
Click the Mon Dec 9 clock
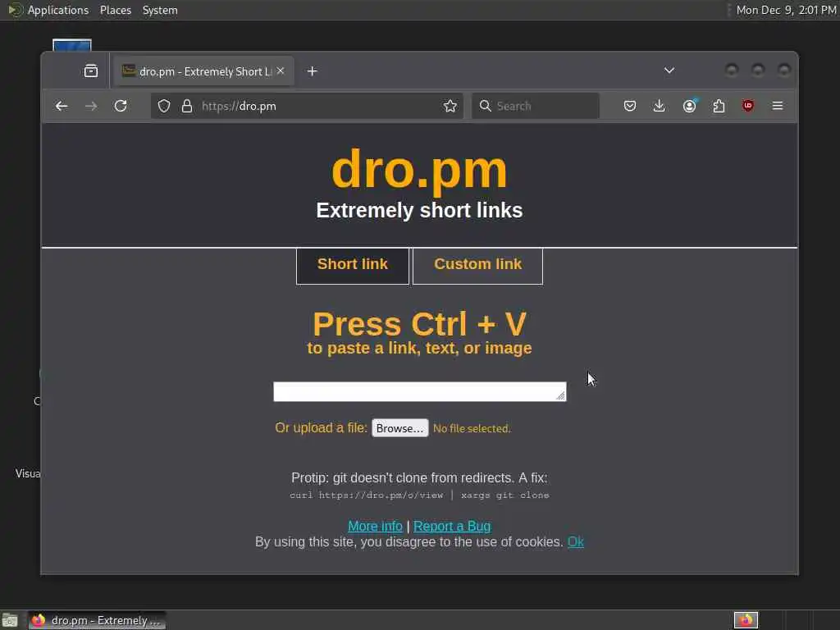(785, 10)
